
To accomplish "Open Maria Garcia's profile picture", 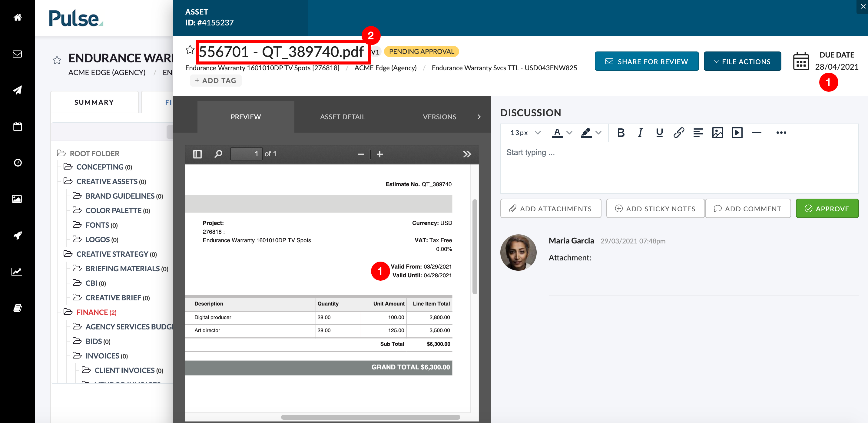I will 518,252.
